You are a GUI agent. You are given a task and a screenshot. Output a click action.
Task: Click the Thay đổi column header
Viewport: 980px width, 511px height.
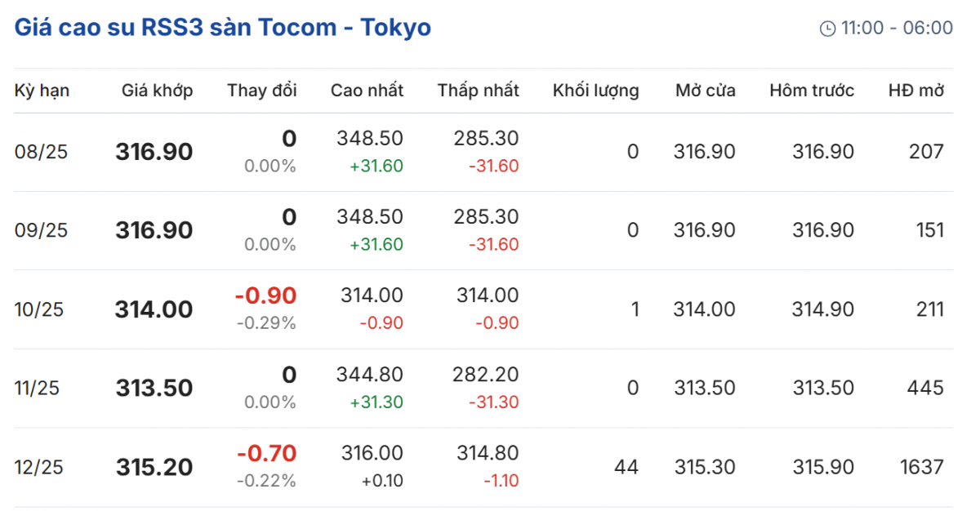click(x=261, y=91)
